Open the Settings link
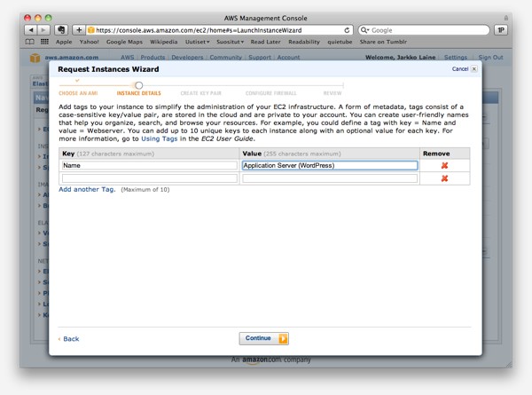Screen dimensions: 532x395 (x=456, y=58)
